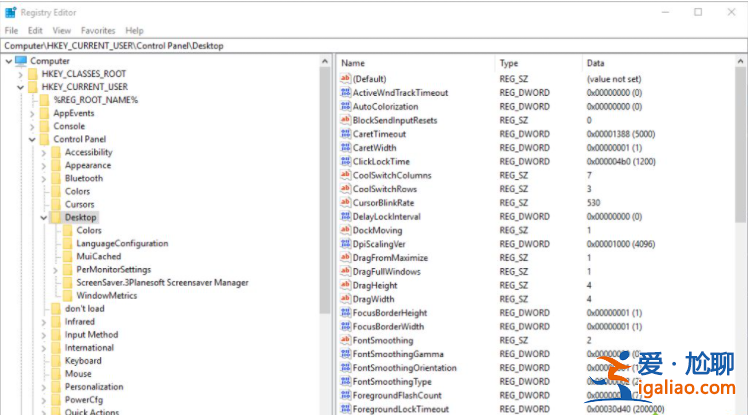This screenshot has width=748, height=415.
Task: Open the File menu
Action: pos(11,31)
